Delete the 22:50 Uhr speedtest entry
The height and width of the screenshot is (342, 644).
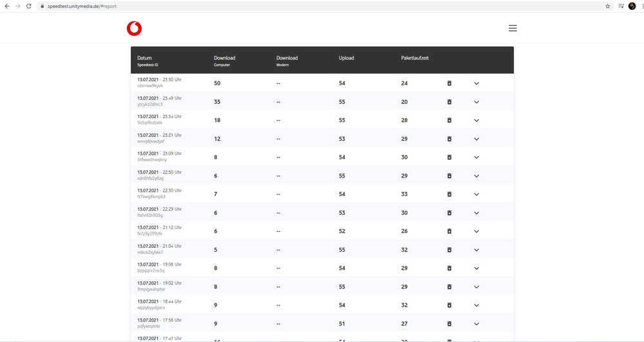click(x=449, y=176)
